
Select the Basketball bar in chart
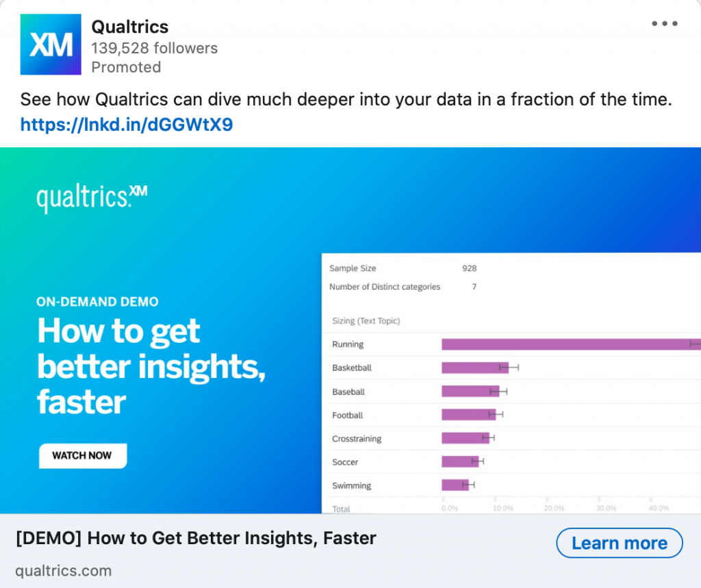pos(474,368)
